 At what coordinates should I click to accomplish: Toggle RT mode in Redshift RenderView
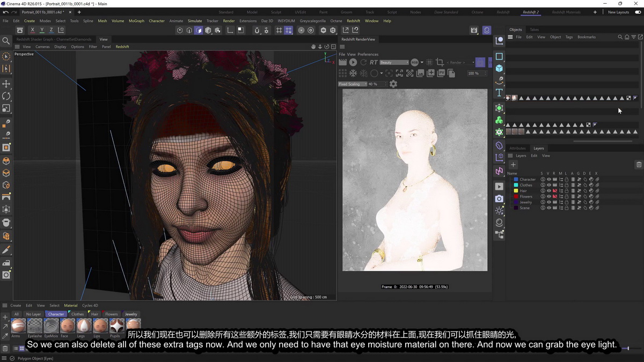(x=374, y=62)
